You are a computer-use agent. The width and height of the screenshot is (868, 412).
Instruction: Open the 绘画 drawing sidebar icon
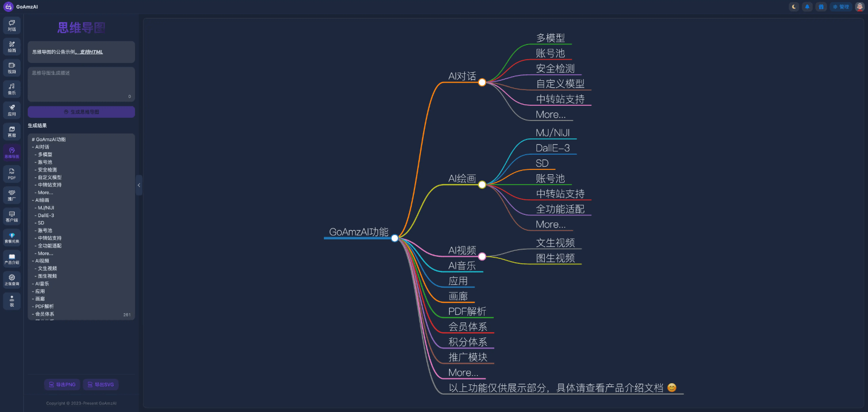click(x=12, y=46)
